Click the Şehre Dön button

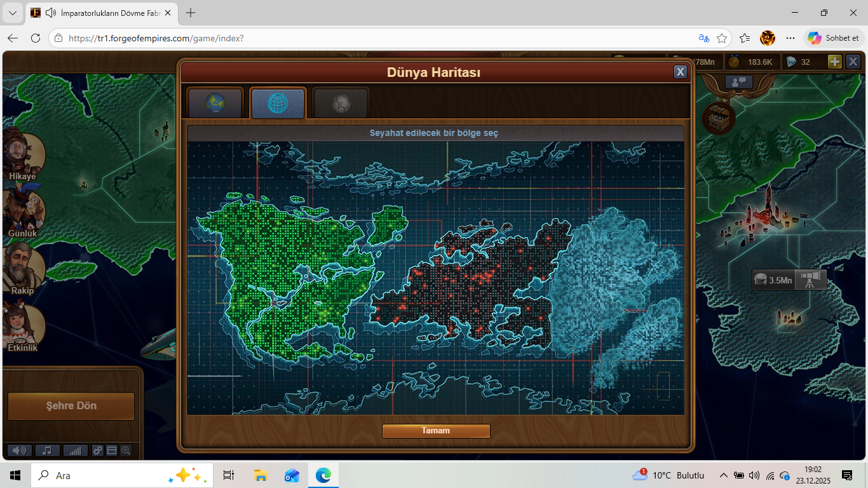tap(71, 406)
